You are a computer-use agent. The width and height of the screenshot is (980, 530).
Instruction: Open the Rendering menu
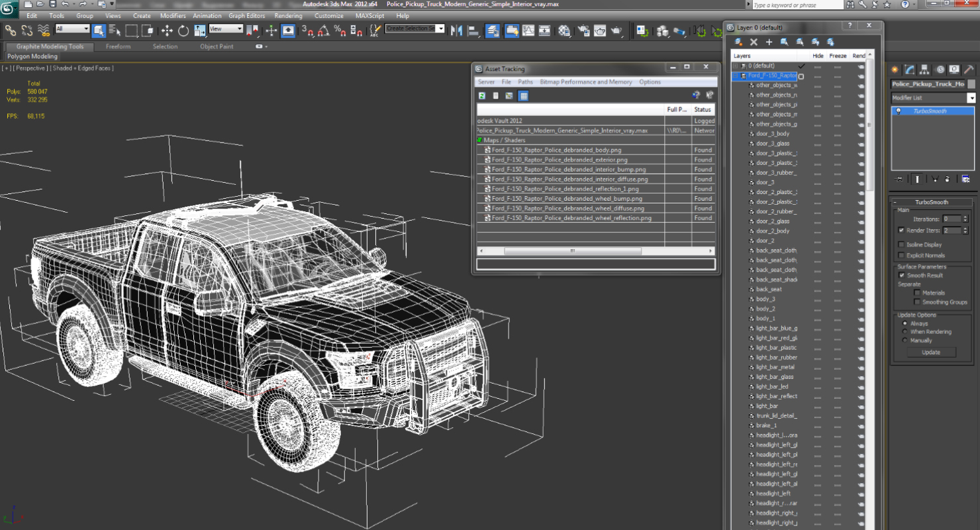(x=288, y=16)
